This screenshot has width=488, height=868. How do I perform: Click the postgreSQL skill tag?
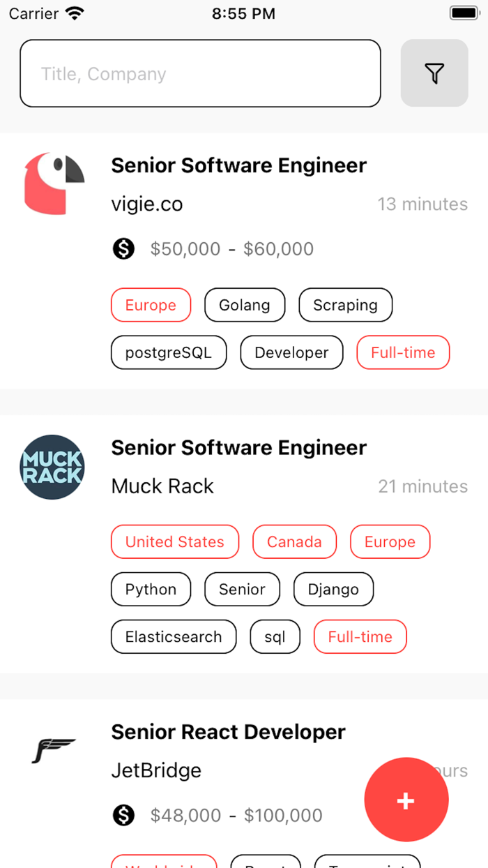point(168,352)
